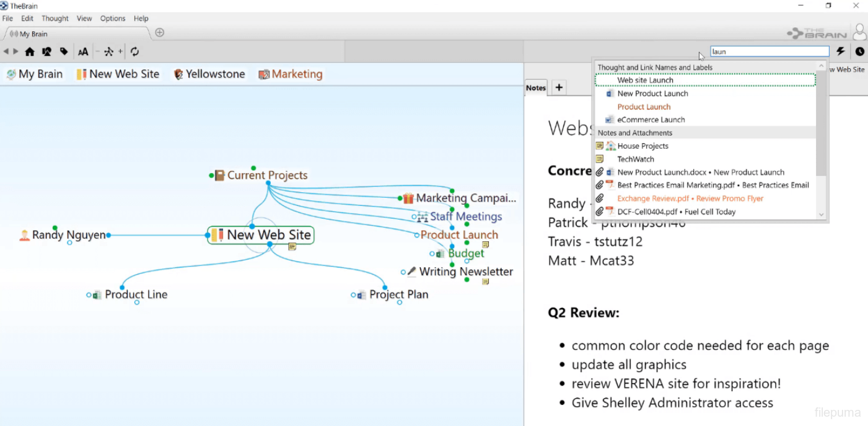This screenshot has width=868, height=426.
Task: Switch to the Notes tab
Action: point(536,88)
